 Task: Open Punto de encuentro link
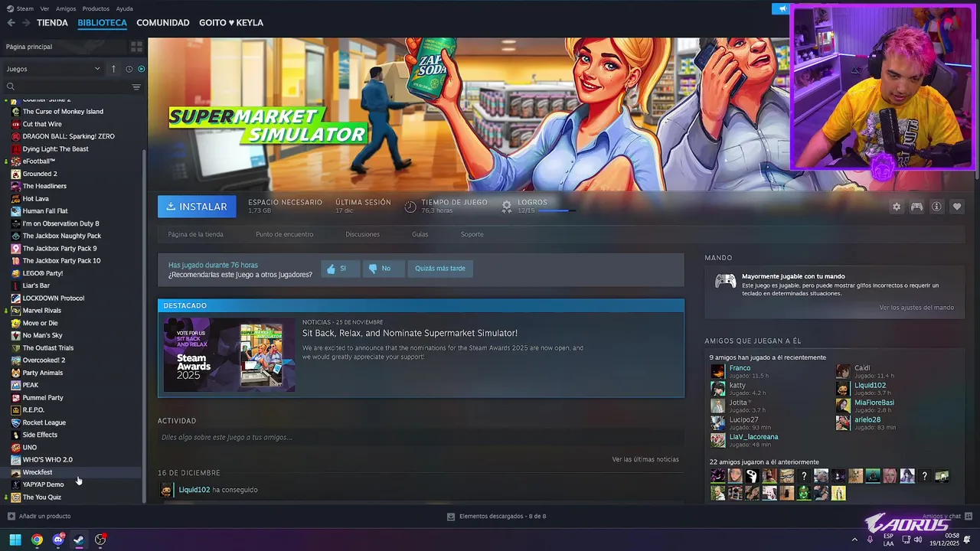click(x=285, y=234)
